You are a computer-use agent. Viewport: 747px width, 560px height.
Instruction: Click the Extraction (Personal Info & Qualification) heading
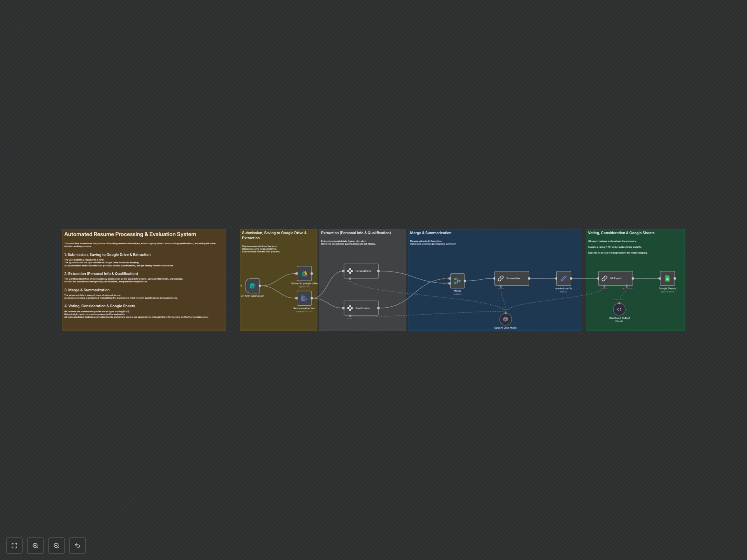[x=356, y=233]
